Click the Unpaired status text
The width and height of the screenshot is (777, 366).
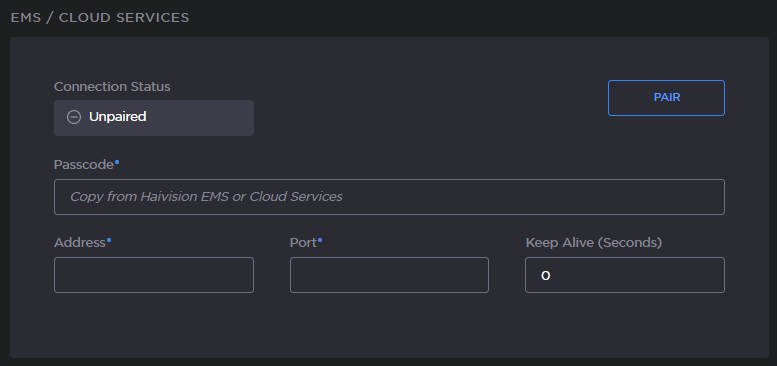117,117
